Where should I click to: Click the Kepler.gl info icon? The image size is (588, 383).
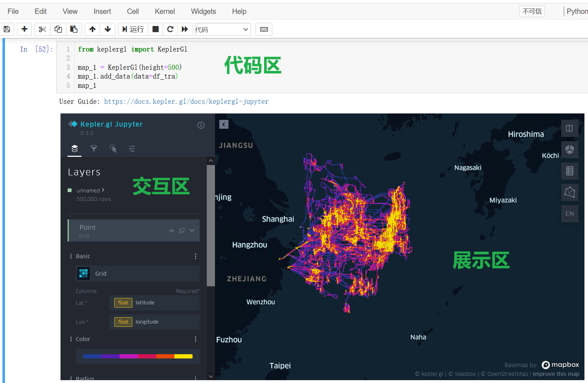201,125
